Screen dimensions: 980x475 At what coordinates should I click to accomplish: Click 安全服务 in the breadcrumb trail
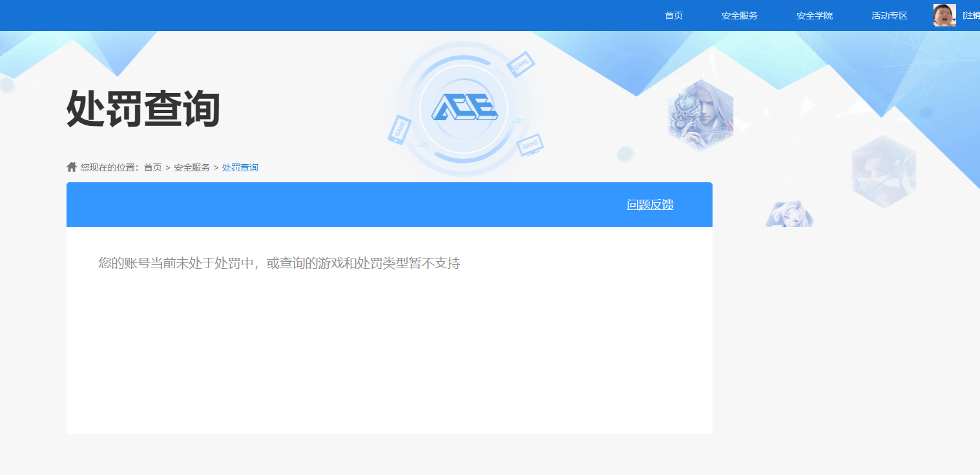[x=192, y=167]
